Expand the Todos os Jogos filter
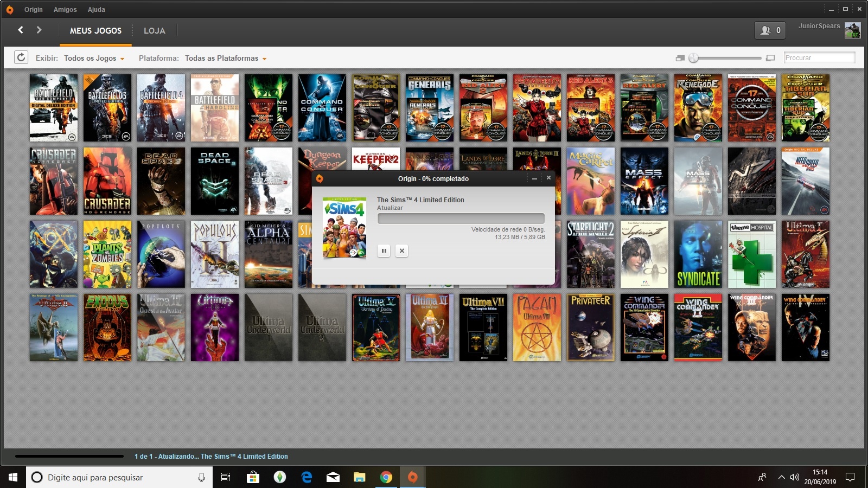 click(x=94, y=58)
